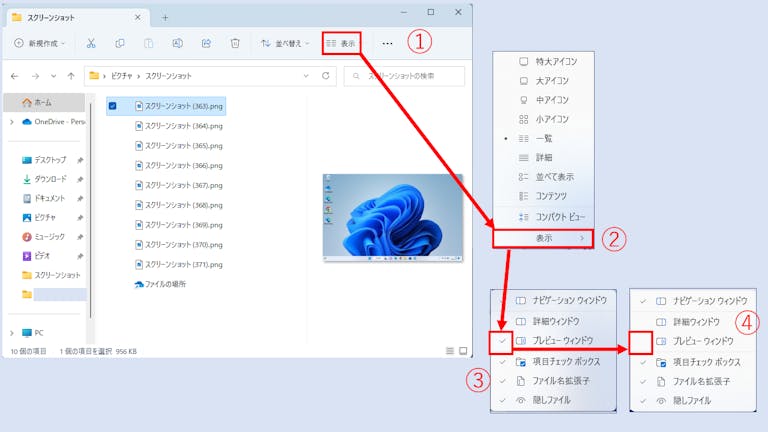768x432 pixels.
Task: Switch to large thumbnails via status bar icon
Action: tap(463, 351)
